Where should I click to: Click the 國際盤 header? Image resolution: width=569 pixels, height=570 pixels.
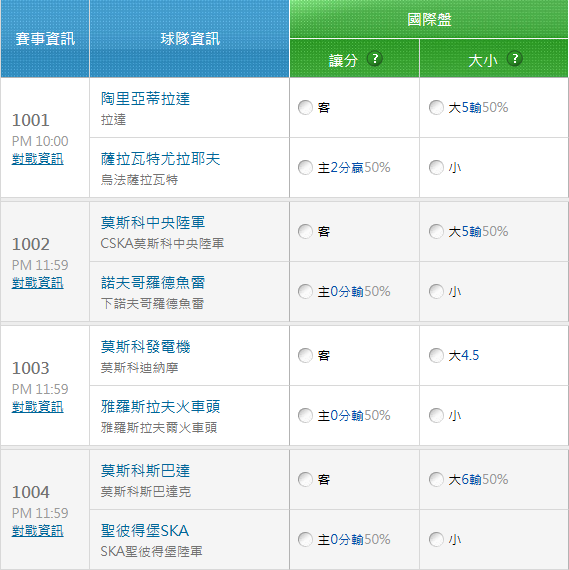(429, 20)
